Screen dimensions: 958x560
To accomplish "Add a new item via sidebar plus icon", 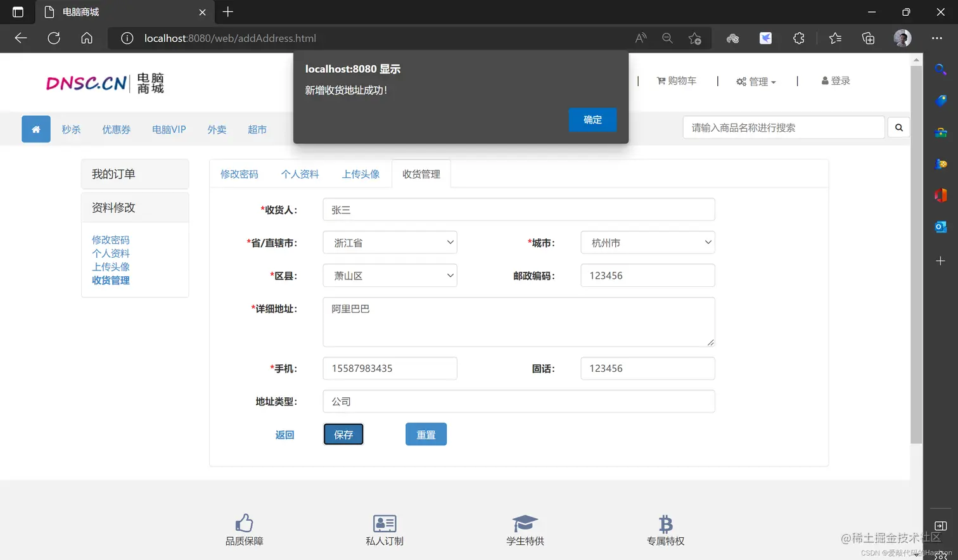I will [940, 260].
